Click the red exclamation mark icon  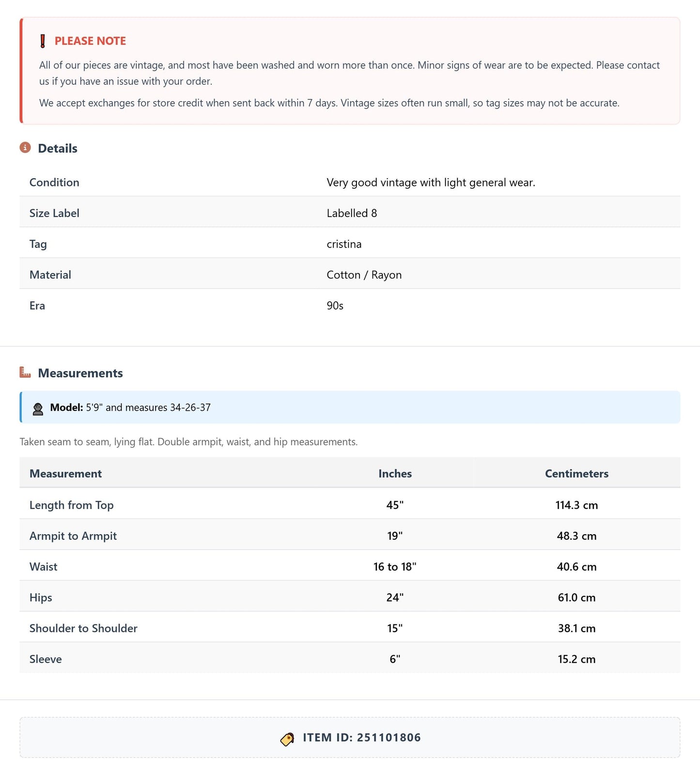pyautogui.click(x=43, y=41)
